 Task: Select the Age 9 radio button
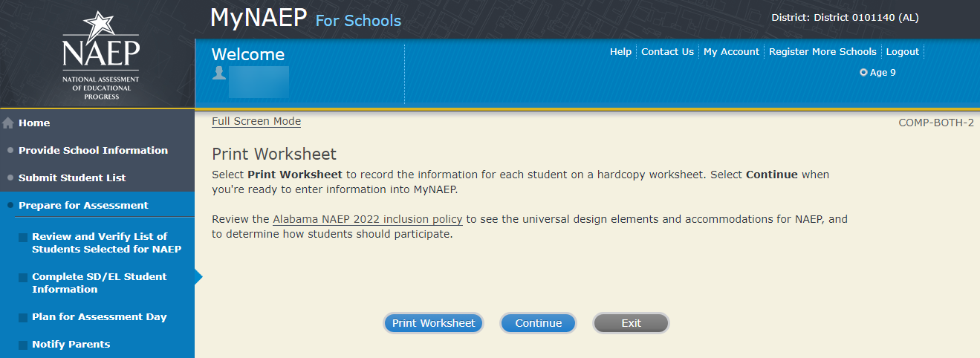863,73
